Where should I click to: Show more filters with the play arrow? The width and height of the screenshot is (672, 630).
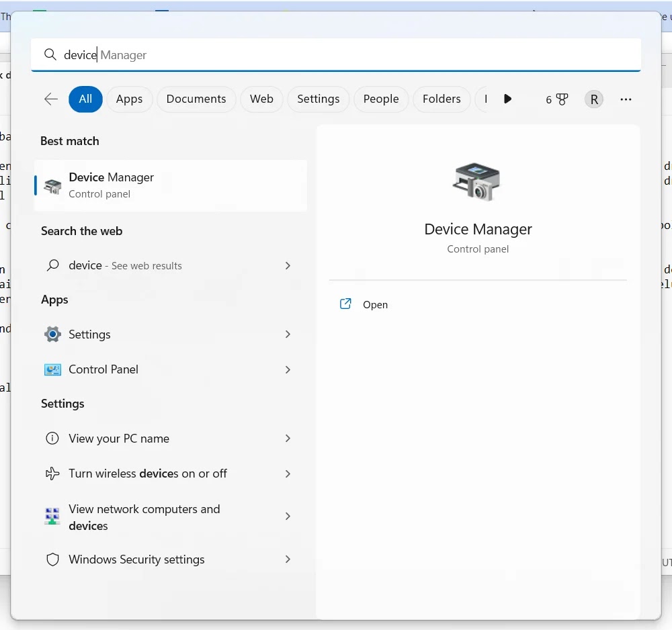(x=507, y=99)
